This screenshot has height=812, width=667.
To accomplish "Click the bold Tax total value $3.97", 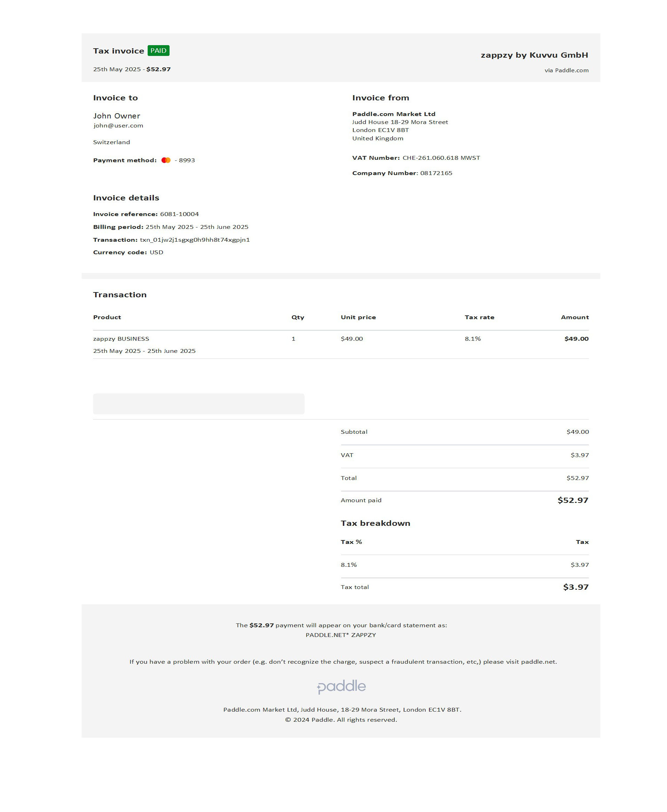I will 576,587.
